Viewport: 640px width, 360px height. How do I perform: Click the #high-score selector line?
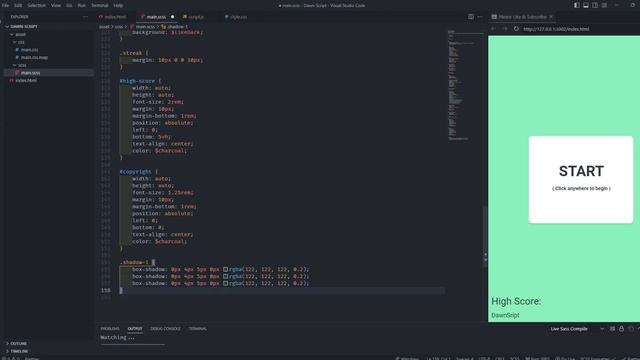click(x=140, y=81)
